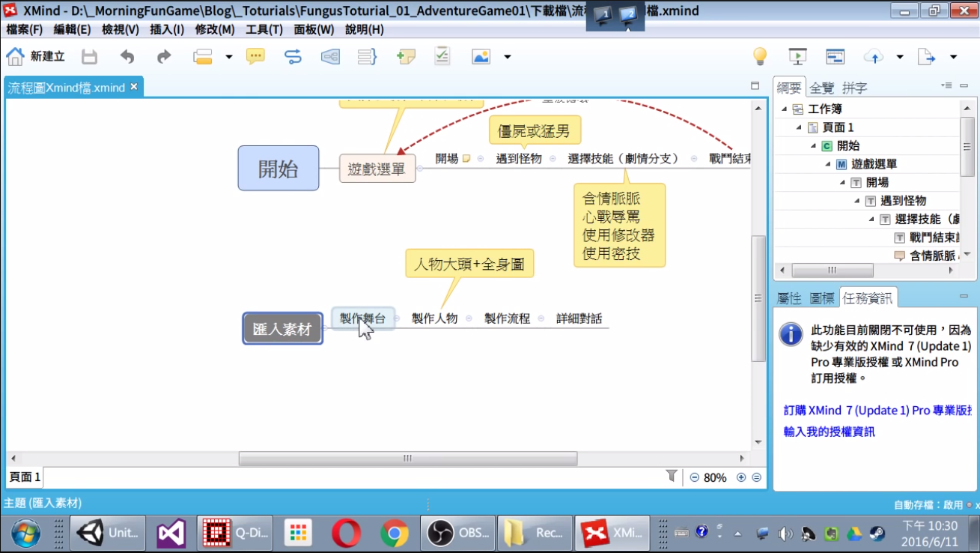Open the topic insert dropdown arrow

pyautogui.click(x=229, y=57)
